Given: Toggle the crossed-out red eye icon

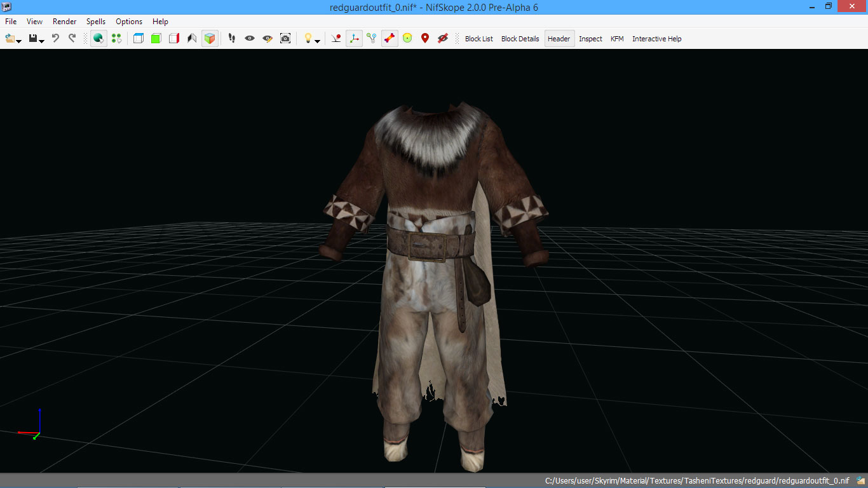Looking at the screenshot, I should tap(443, 39).
